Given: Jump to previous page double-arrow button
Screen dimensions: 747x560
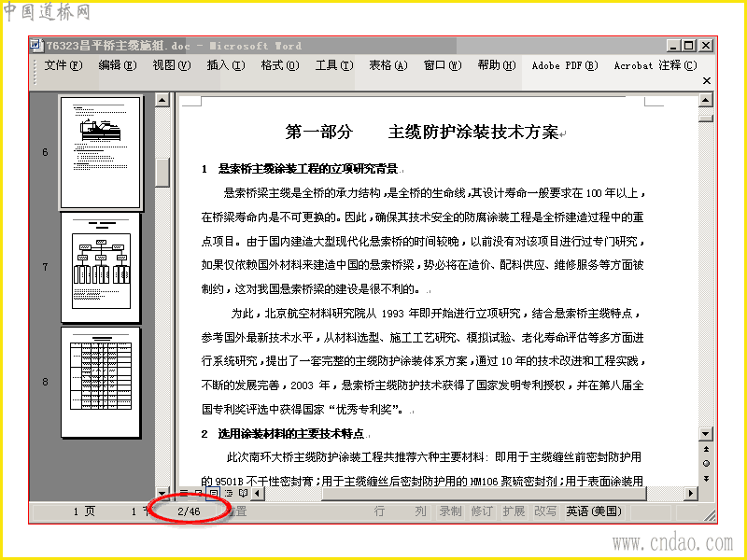Looking at the screenshot, I should click(x=706, y=449).
